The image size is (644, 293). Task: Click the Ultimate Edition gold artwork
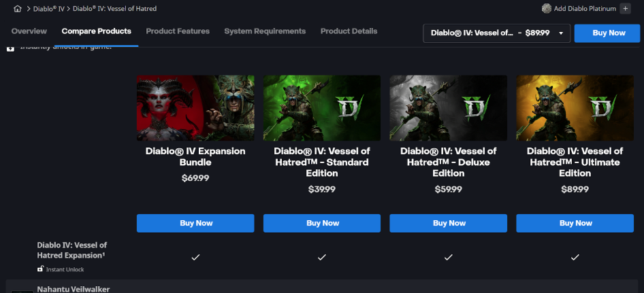click(x=575, y=108)
